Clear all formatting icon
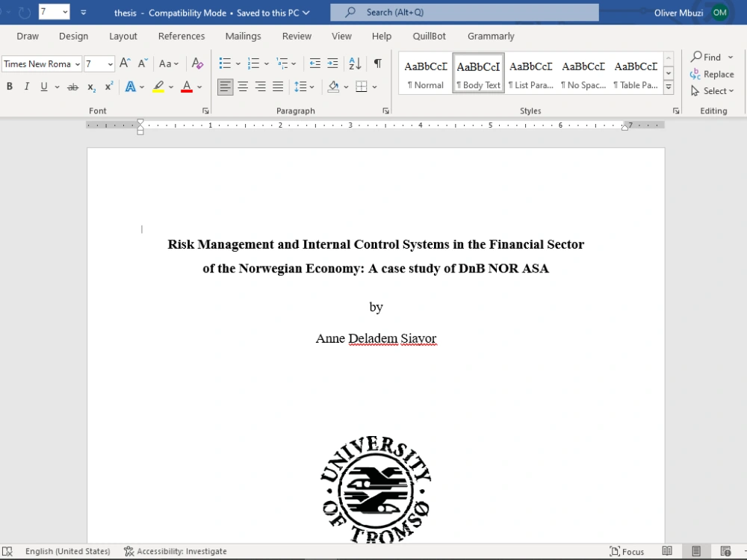The image size is (747, 560). pos(197,63)
